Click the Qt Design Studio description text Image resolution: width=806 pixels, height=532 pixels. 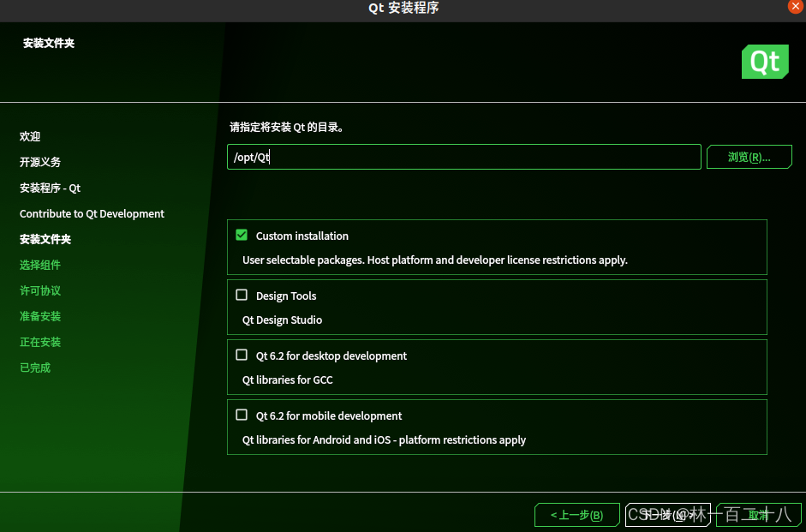click(282, 320)
